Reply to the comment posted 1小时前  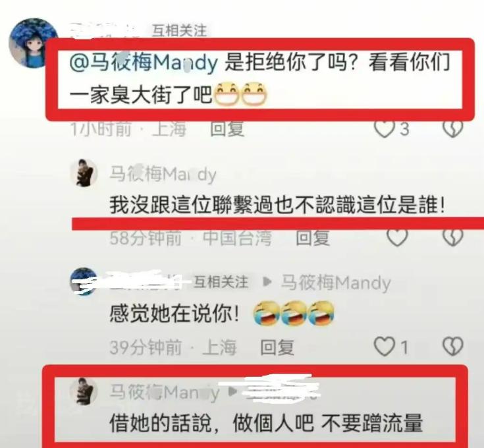[227, 128]
